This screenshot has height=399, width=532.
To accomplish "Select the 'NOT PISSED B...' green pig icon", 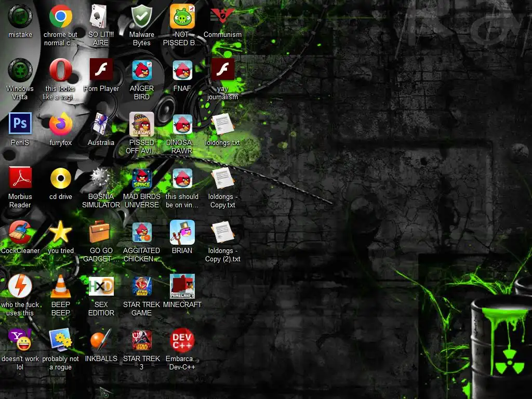I will (x=182, y=16).
